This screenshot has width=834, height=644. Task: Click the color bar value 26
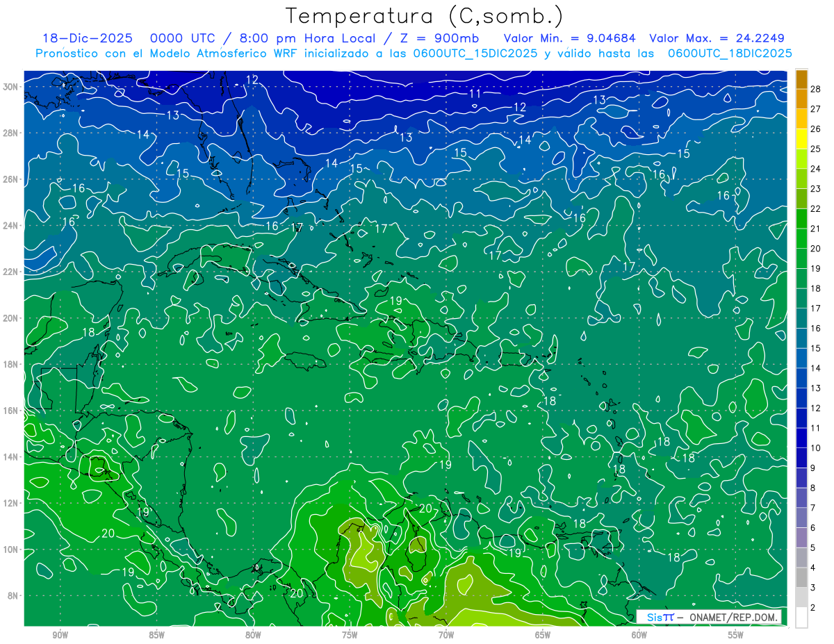click(x=816, y=129)
